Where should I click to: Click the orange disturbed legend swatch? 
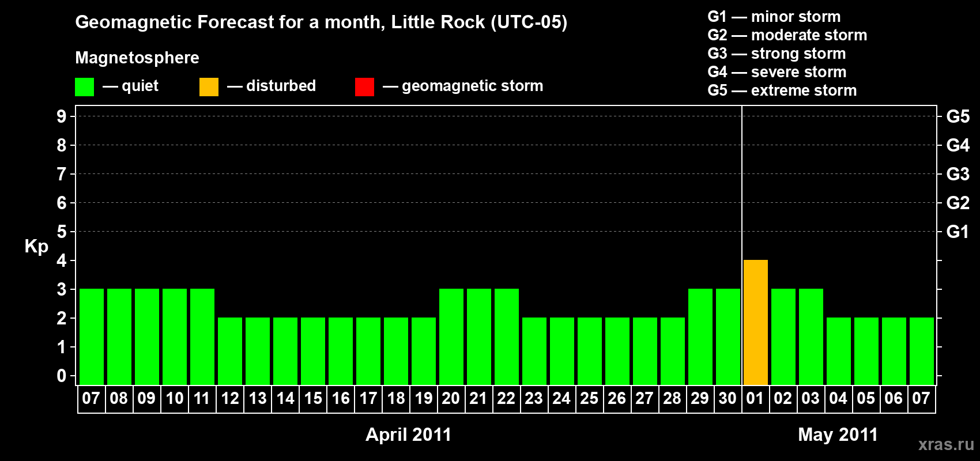coord(209,87)
